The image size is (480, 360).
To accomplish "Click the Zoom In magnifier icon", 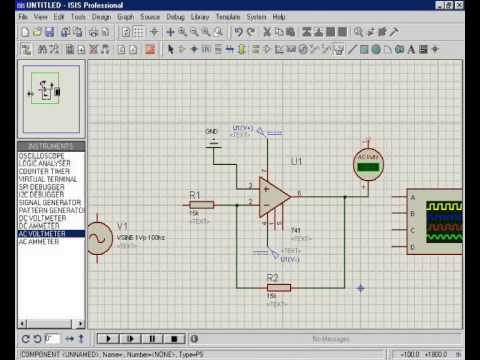I will 182,32.
